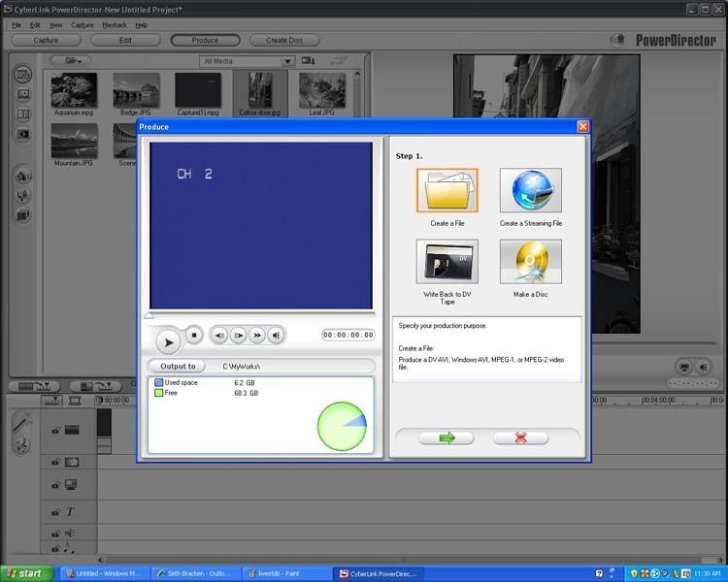Viewport: 728px width, 582px height.
Task: Open the Edit menu
Action: click(x=35, y=25)
